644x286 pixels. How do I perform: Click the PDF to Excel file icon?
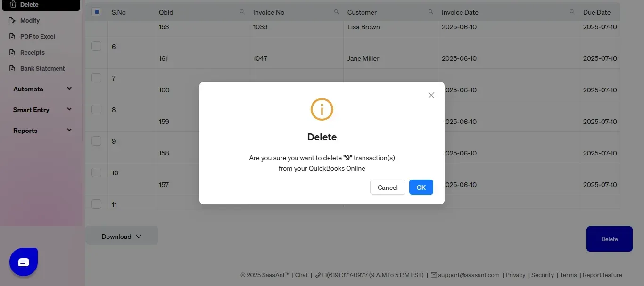(x=13, y=37)
